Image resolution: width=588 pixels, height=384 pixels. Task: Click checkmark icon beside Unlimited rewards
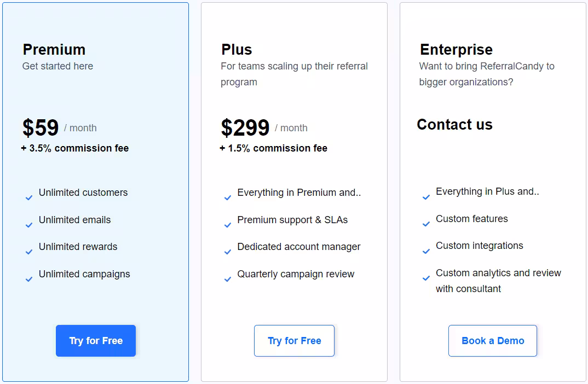29,252
